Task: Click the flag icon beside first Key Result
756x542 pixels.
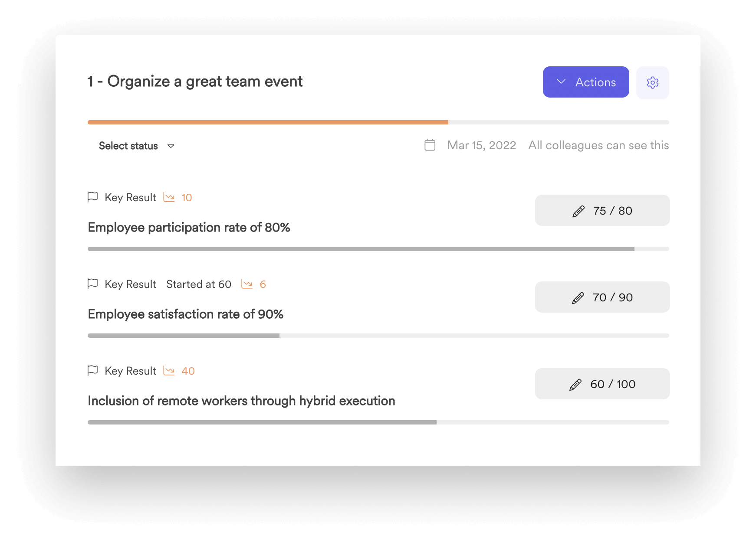Action: point(92,197)
